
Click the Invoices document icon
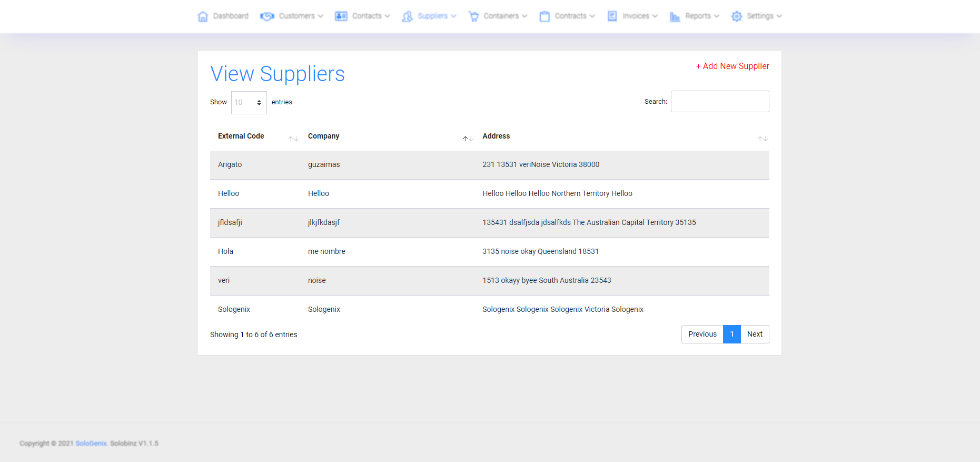coord(612,16)
